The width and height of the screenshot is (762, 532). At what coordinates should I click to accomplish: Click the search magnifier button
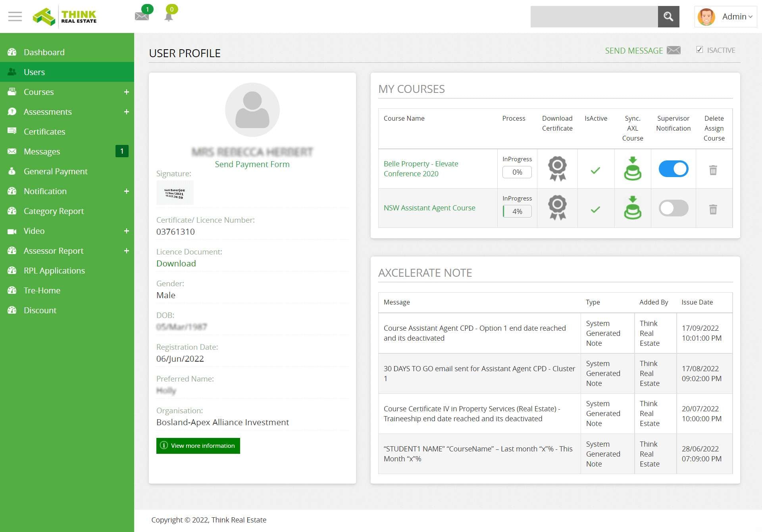668,17
